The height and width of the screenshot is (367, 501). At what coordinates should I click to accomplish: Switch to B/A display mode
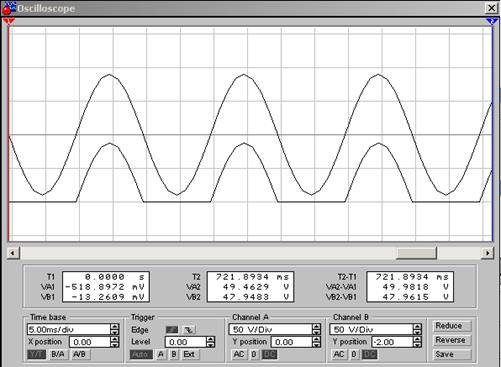tap(58, 354)
